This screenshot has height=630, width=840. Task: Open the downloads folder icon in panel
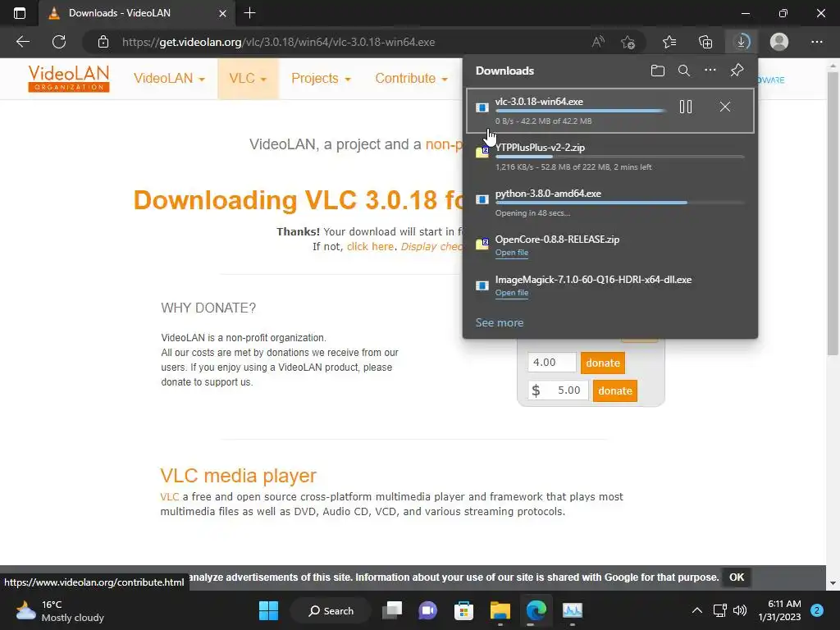(x=657, y=71)
